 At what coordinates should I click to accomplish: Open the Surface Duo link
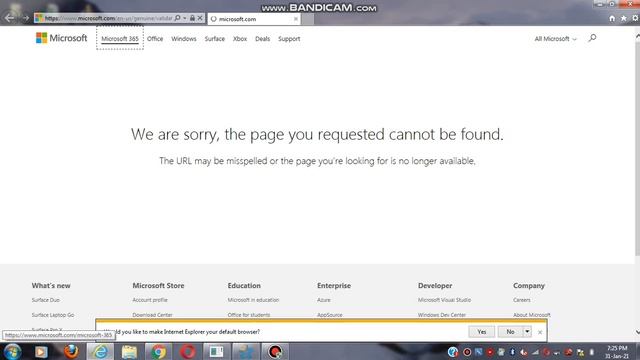46,300
